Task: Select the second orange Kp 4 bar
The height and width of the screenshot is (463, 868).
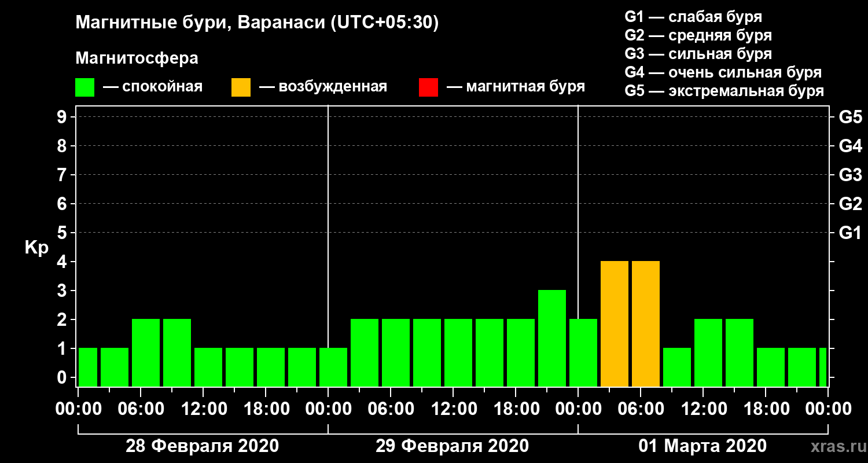Action: [x=646, y=324]
